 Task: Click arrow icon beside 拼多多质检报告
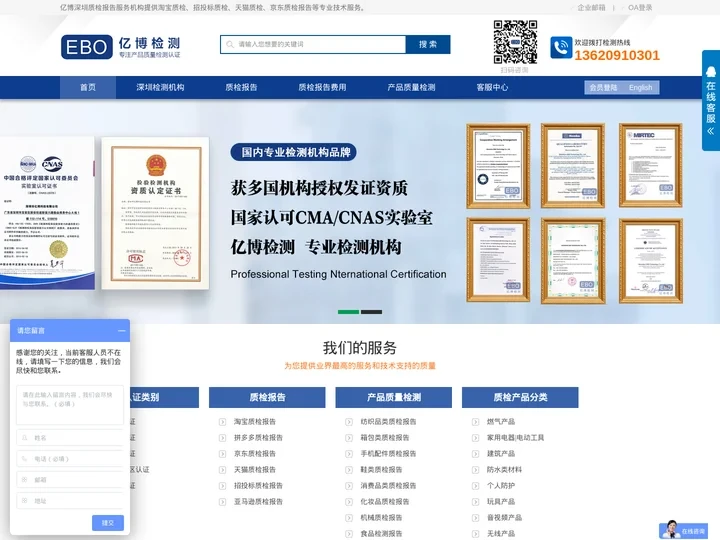click(x=222, y=438)
